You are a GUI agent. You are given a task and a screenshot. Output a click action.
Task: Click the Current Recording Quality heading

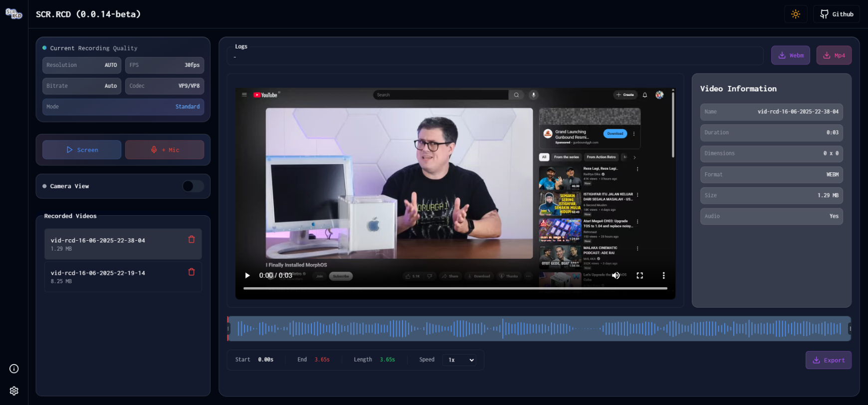click(94, 48)
